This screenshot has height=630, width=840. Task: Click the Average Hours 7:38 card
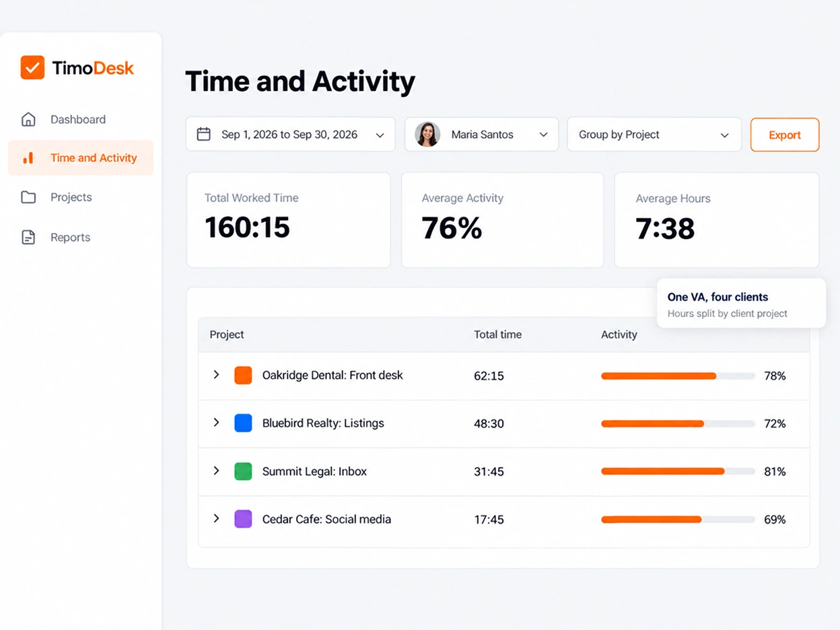coord(717,220)
